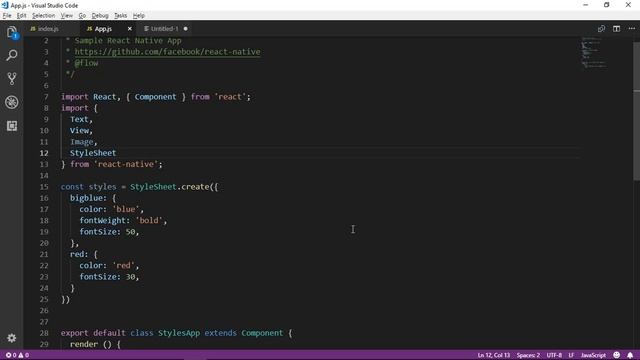
Task: Change encoding via UTF-8 status item
Action: pos(554,355)
